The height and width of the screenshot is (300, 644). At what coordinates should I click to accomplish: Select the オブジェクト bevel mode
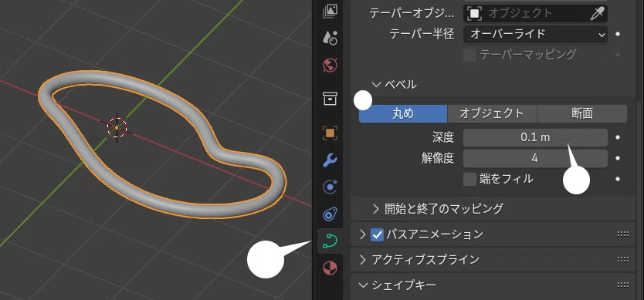click(x=492, y=113)
